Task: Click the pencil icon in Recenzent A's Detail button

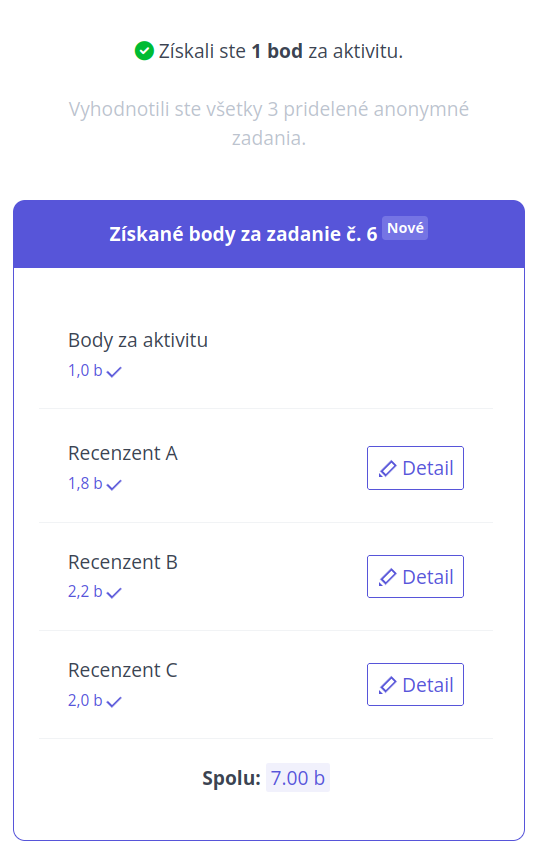Action: pos(387,468)
